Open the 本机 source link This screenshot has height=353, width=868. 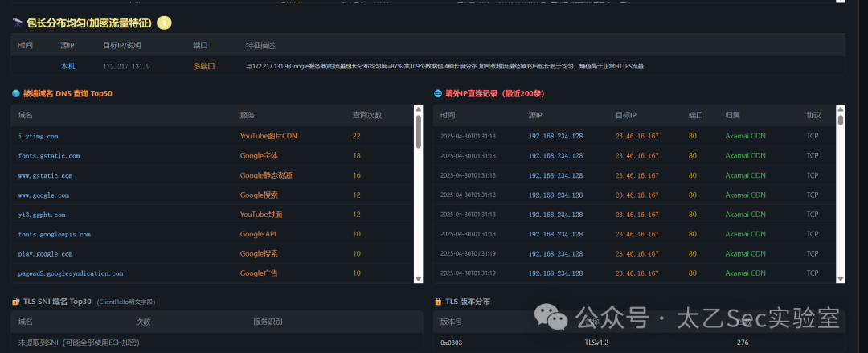click(68, 66)
